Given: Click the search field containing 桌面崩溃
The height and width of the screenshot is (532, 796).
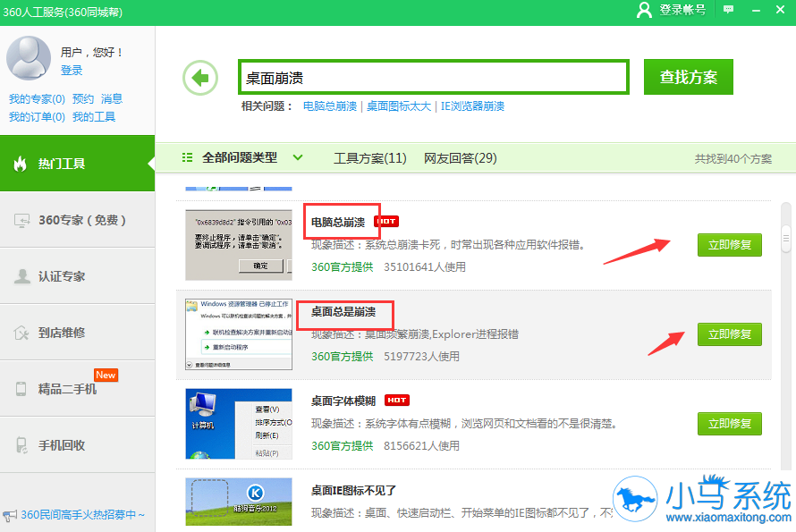Looking at the screenshot, I should click(434, 77).
